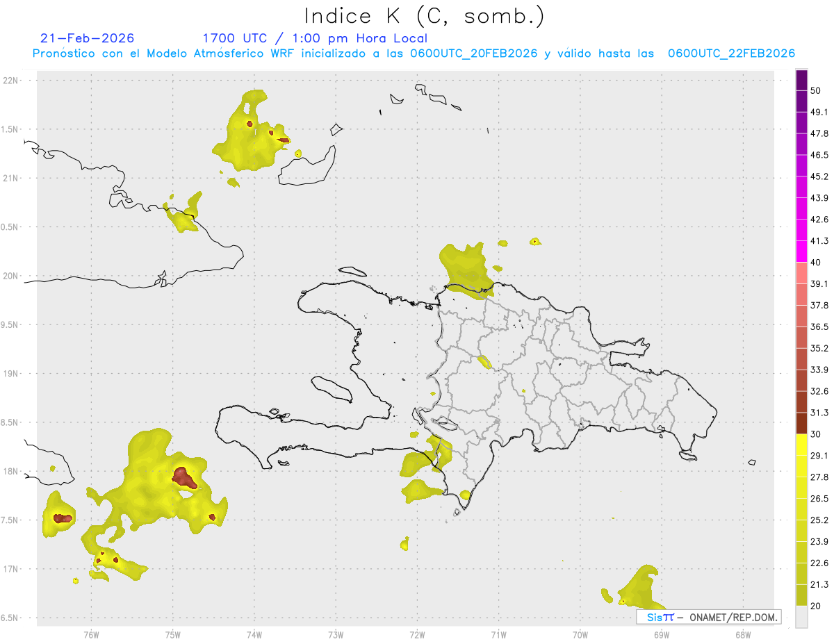
Task: Click the '72W' longitude label
Action: click(x=417, y=634)
